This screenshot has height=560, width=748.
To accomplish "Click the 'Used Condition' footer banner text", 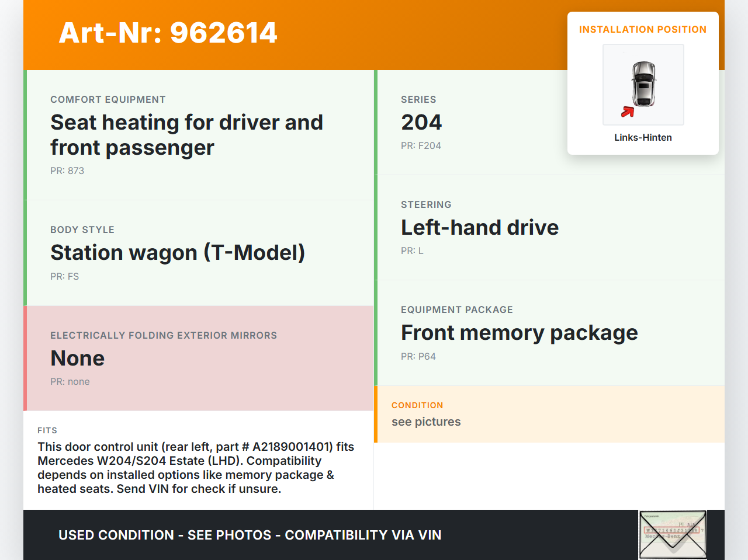I will (x=250, y=535).
